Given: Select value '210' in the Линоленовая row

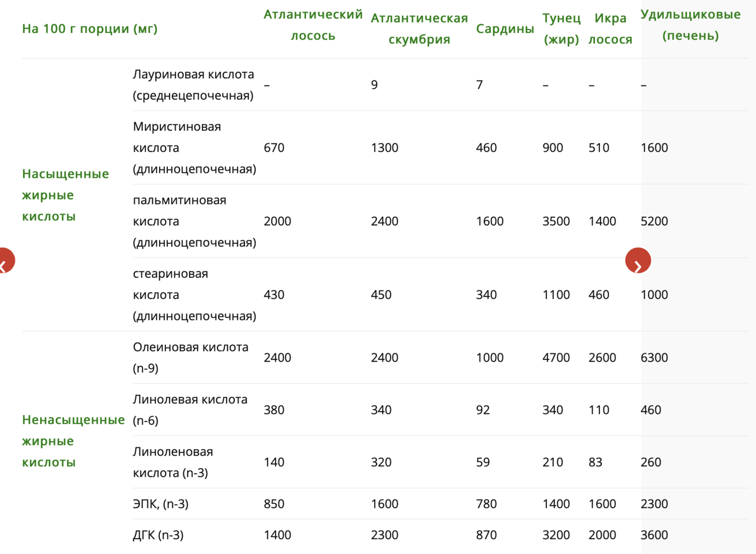Looking at the screenshot, I should pyautogui.click(x=552, y=462).
